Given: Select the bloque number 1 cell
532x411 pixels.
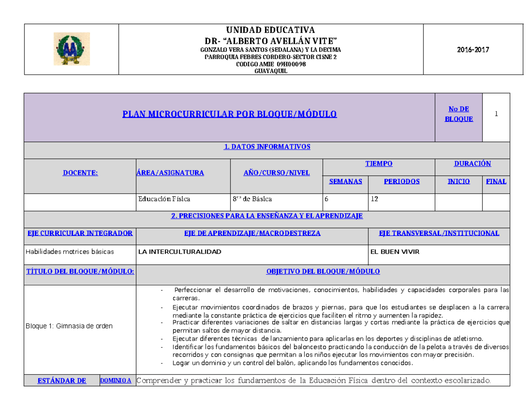Looking at the screenshot, I should point(497,114).
